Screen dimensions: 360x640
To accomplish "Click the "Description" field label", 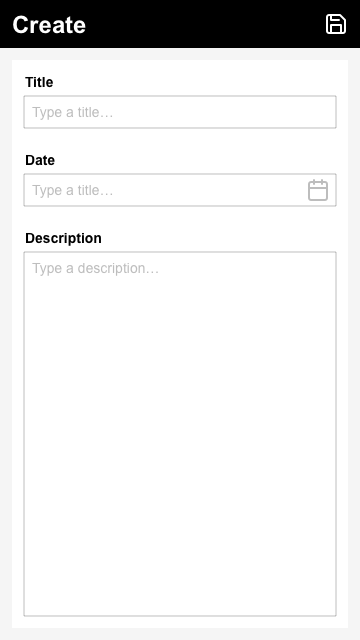I will 63,238.
